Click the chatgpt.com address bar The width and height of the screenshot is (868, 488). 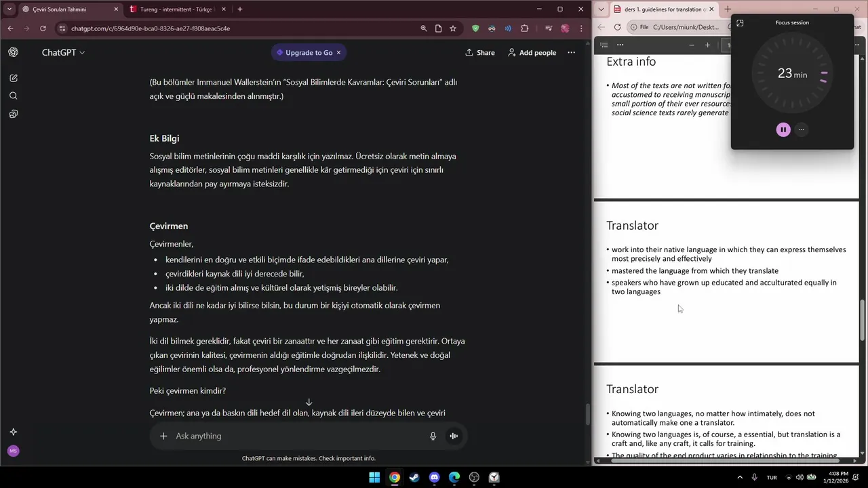tap(237, 28)
